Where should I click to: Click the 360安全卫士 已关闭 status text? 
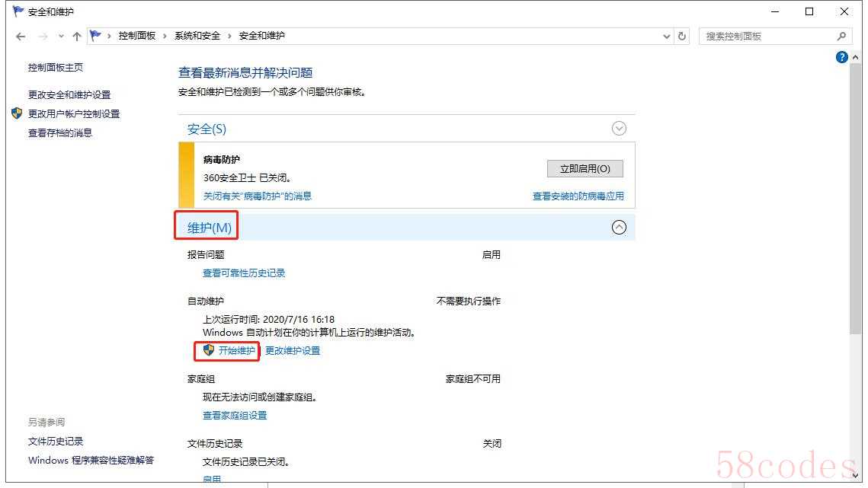point(248,177)
